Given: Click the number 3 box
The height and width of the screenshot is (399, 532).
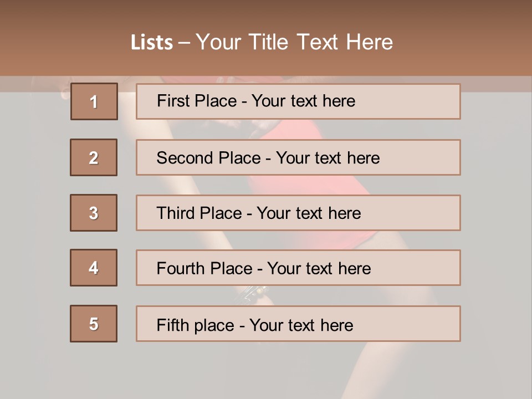Looking at the screenshot, I should point(94,213).
